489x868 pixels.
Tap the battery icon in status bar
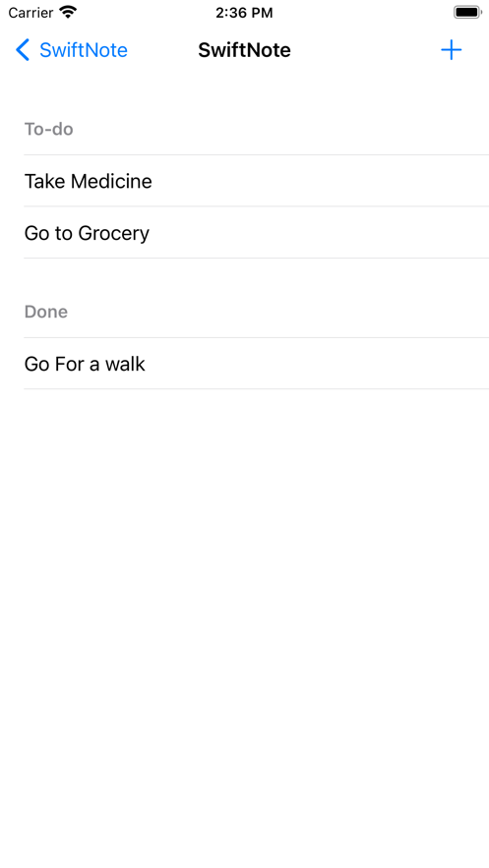[467, 12]
